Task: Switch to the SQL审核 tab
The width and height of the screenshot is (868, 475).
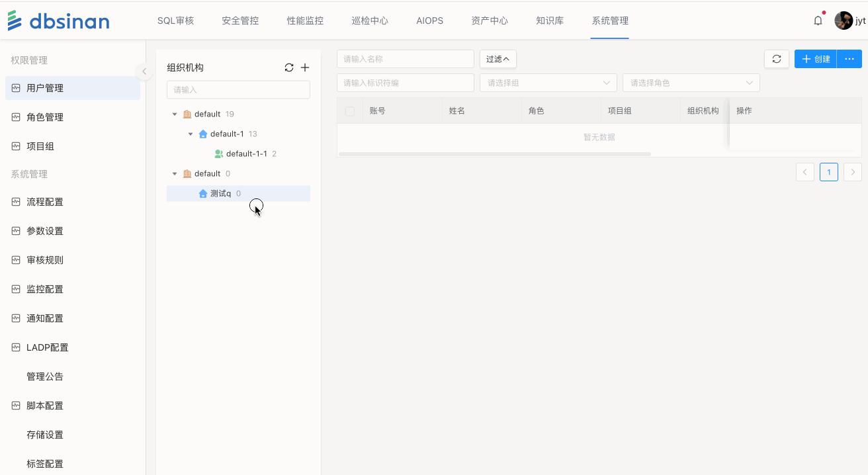Action: [175, 21]
